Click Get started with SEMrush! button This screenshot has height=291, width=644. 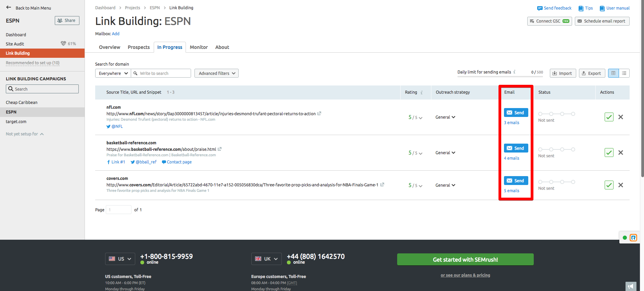(465, 260)
